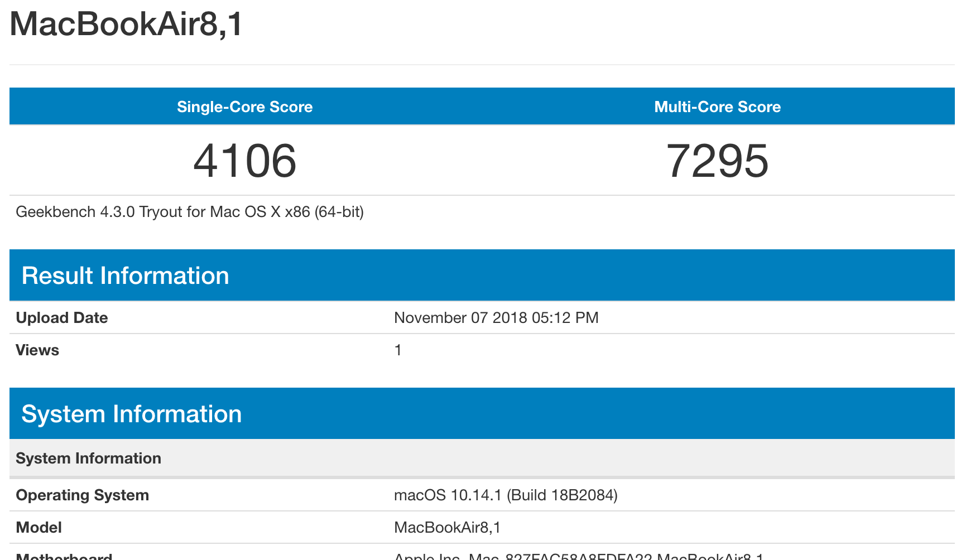
Task: Click the blue System Information section header
Action: 482,414
